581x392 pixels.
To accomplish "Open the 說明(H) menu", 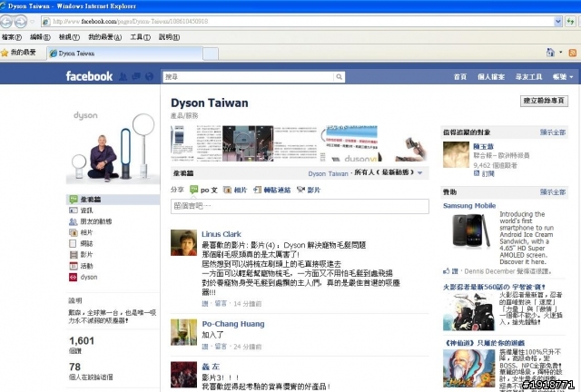I will (x=170, y=37).
